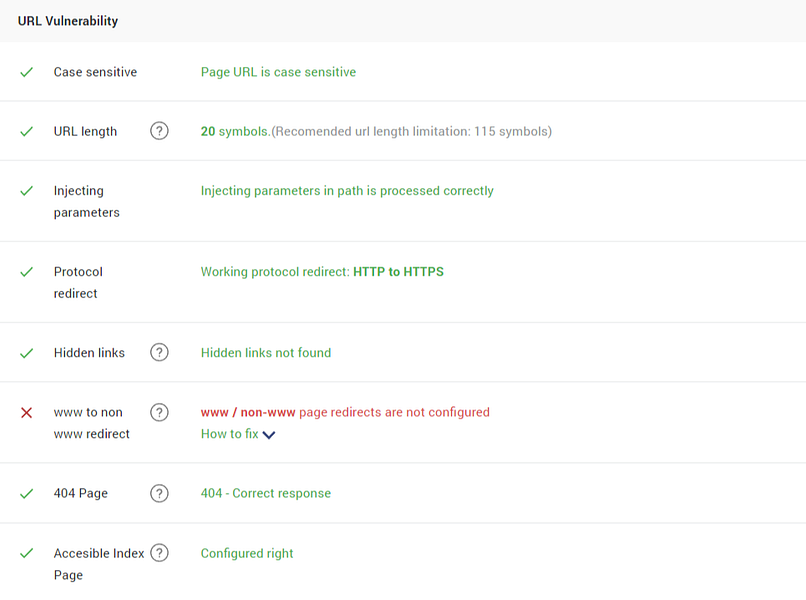
Task: Click the green checkmark beside Hidden links
Action: (27, 352)
